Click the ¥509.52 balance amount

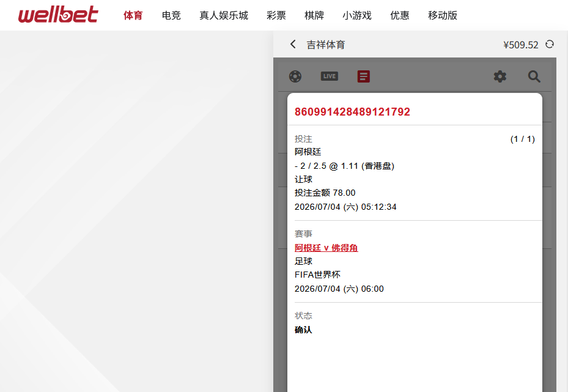(520, 45)
